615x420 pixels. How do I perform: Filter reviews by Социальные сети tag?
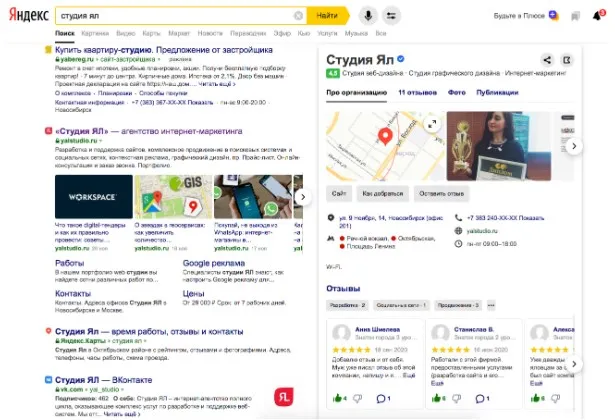pyautogui.click(x=401, y=305)
